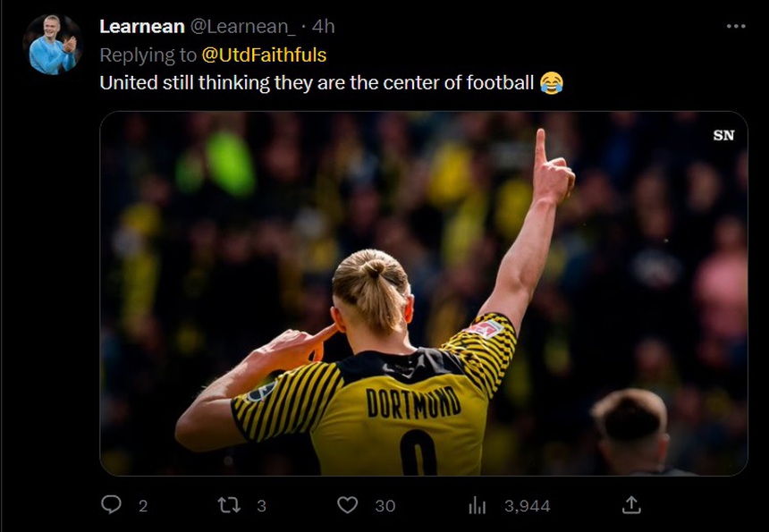Image resolution: width=769 pixels, height=532 pixels.
Task: Open the @Learnean_ handle link
Action: [x=242, y=27]
